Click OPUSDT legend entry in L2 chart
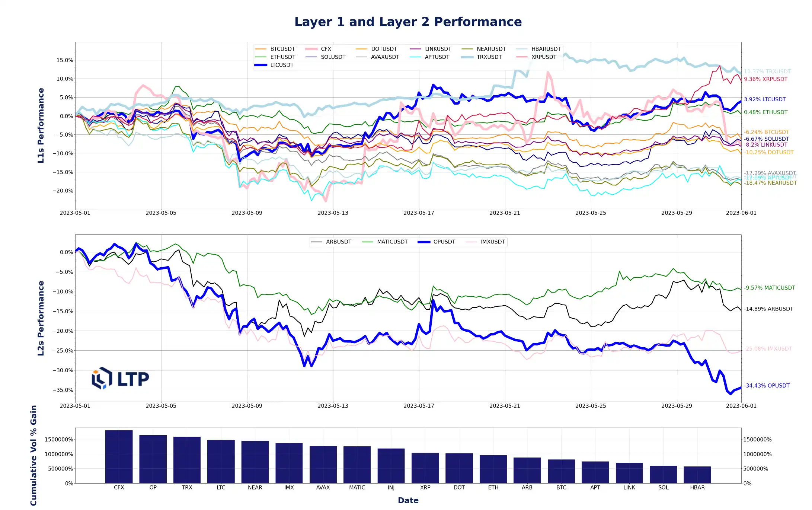This screenshot has width=812, height=510. coord(437,242)
